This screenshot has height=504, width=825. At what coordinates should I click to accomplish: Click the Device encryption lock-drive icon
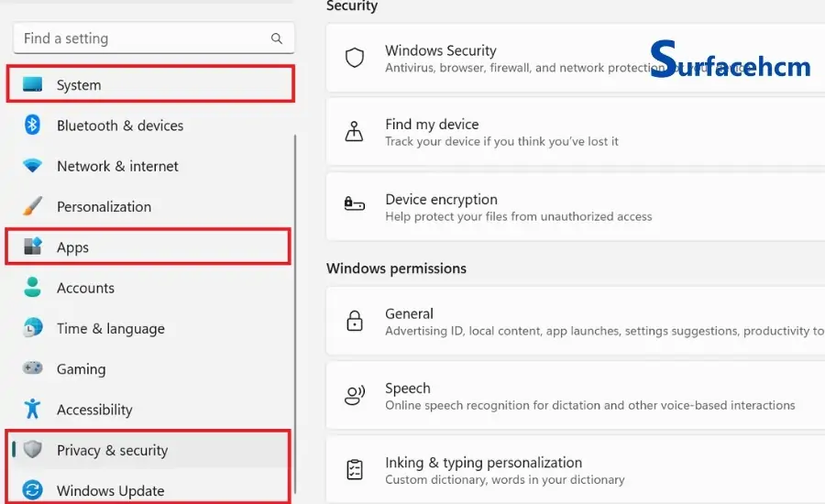[354, 203]
